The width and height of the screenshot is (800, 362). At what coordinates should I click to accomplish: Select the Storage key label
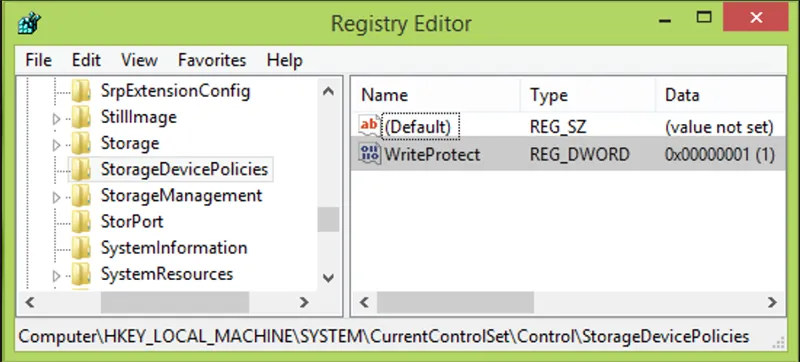[x=130, y=143]
